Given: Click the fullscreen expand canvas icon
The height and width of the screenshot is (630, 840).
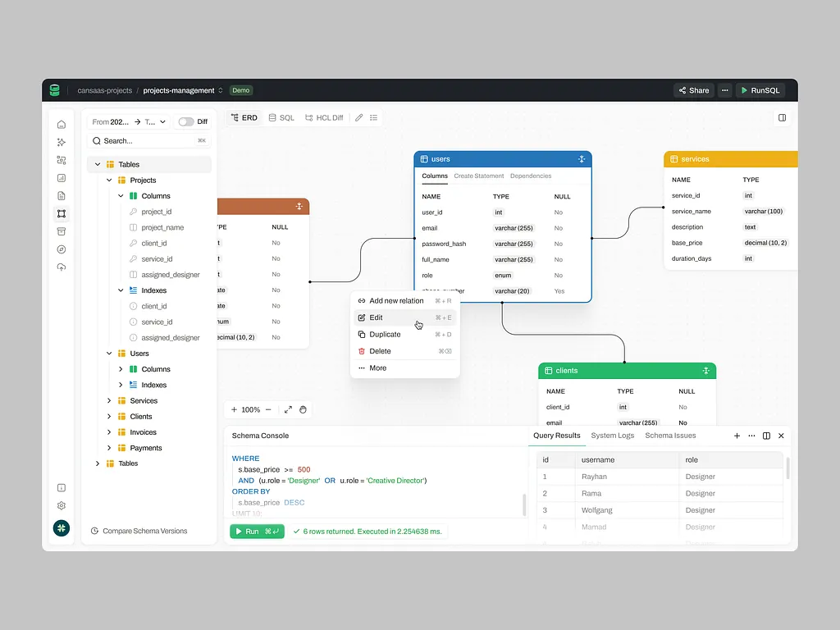Looking at the screenshot, I should coord(288,409).
